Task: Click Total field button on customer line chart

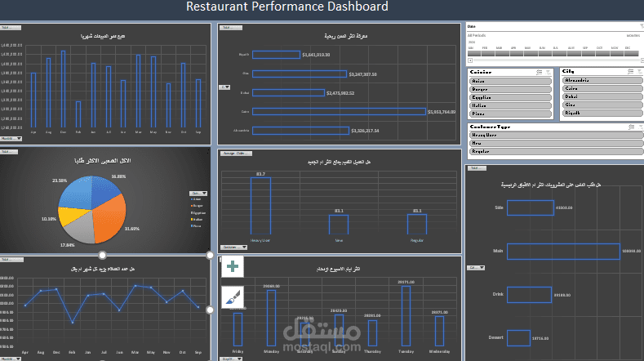Action: (x=12, y=260)
